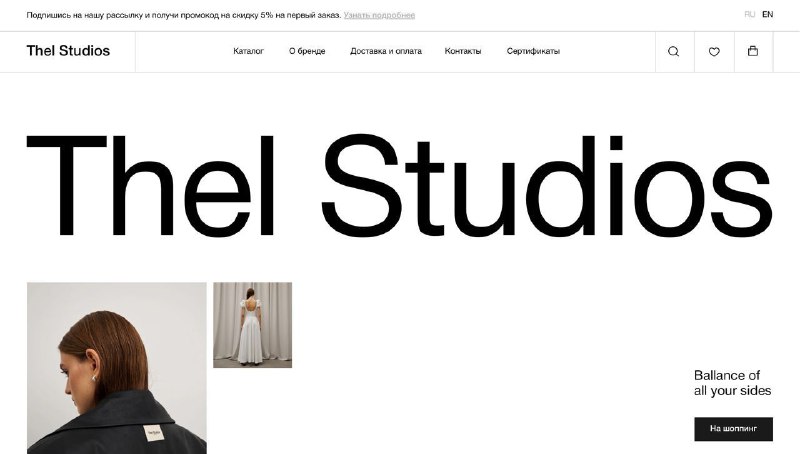Open the shopping bag cart icon
Image resolution: width=800 pixels, height=454 pixels.
pyautogui.click(x=753, y=51)
